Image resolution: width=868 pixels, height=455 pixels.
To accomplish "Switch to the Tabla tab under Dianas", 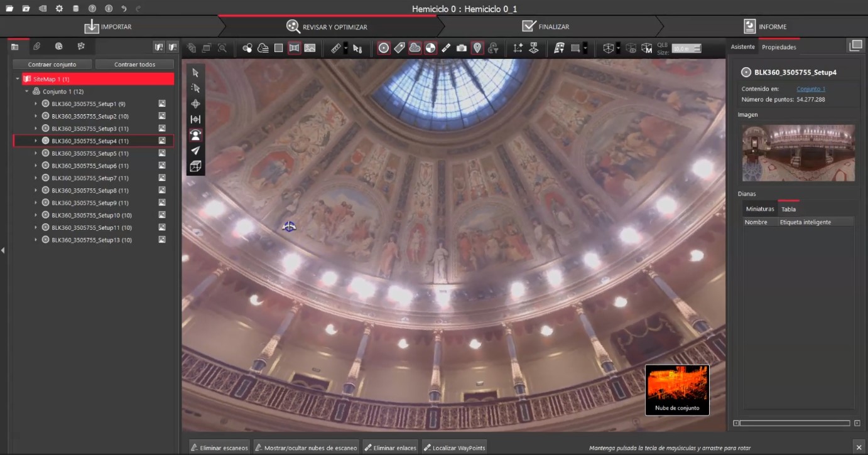I will (x=788, y=209).
